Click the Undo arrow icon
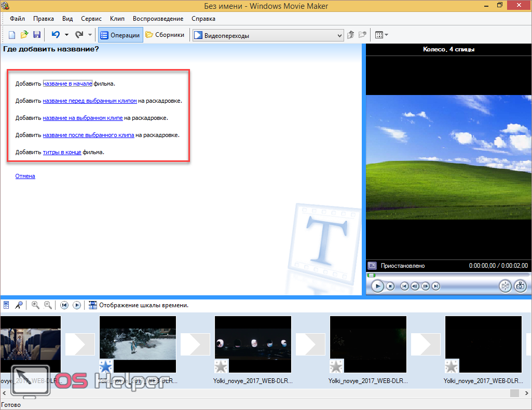The image size is (532, 410). tap(56, 35)
